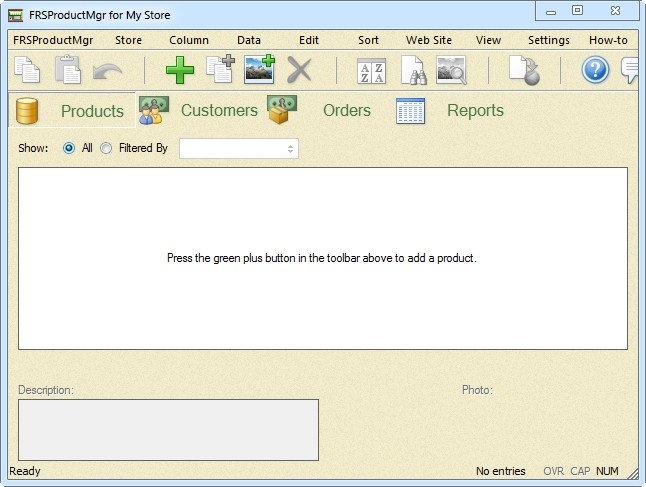Screen dimensions: 646x487
Task: Click the add photo toolbar icon
Action: click(x=259, y=70)
